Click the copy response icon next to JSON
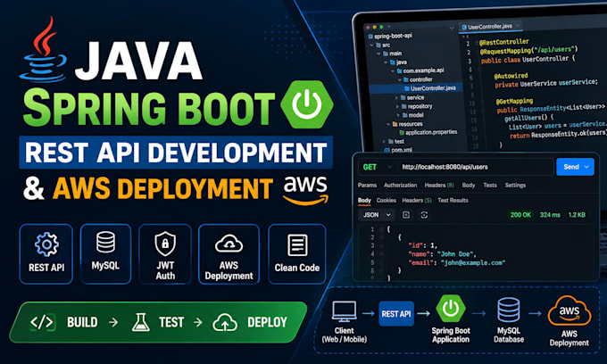The width and height of the screenshot is (607, 364). tap(405, 215)
